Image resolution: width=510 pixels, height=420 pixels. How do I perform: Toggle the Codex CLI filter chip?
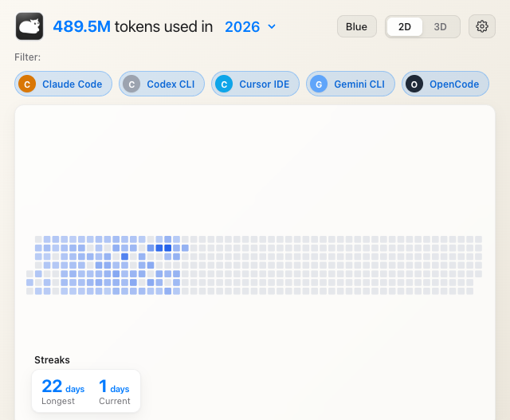162,84
